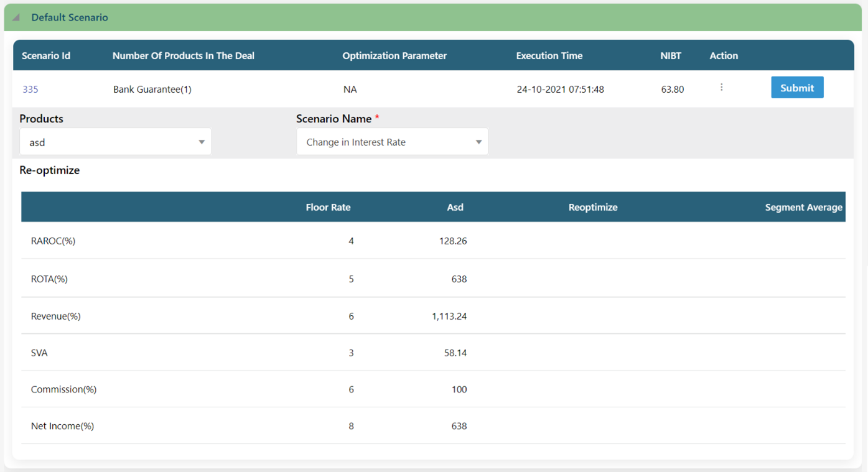Viewport: 868px width, 472px height.
Task: Select the Commission(%) row label
Action: [63, 389]
